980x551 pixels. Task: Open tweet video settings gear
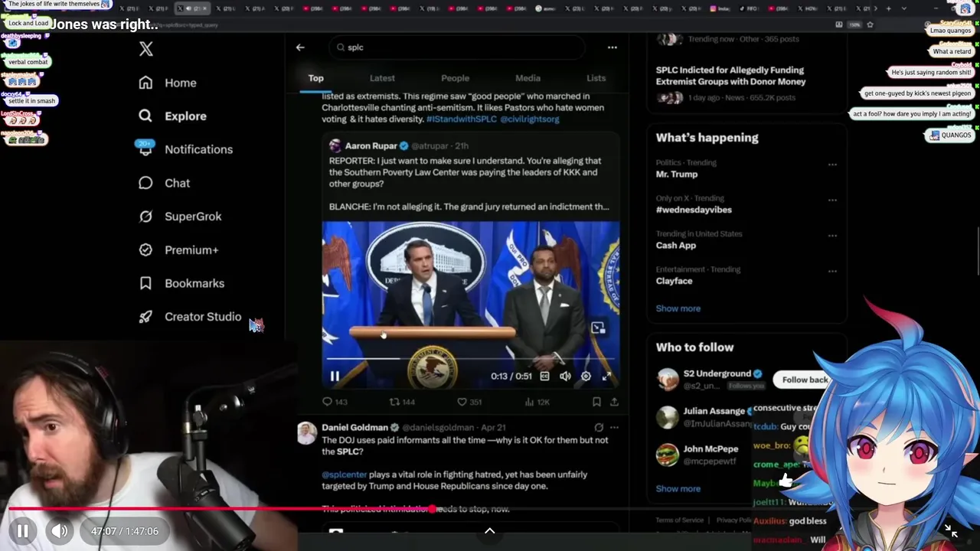click(x=586, y=376)
